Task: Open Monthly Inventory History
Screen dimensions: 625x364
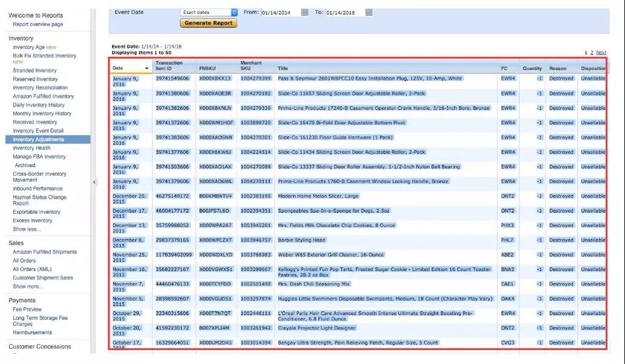Action: pos(42,114)
